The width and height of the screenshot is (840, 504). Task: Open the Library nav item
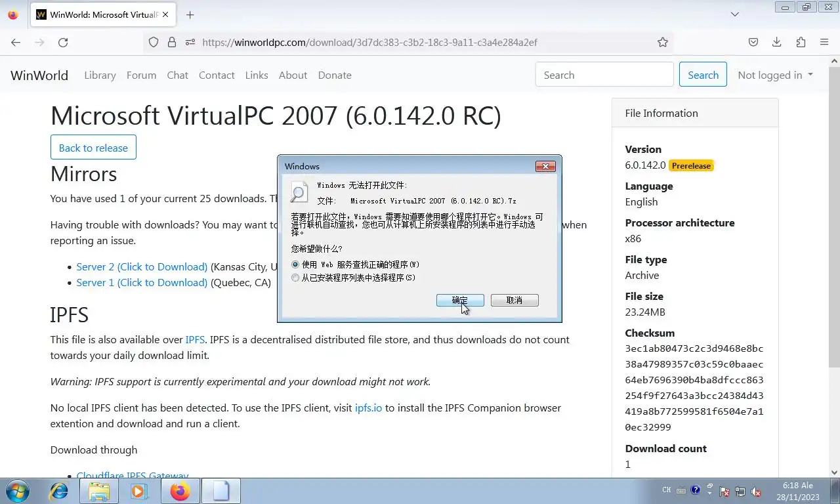(100, 75)
